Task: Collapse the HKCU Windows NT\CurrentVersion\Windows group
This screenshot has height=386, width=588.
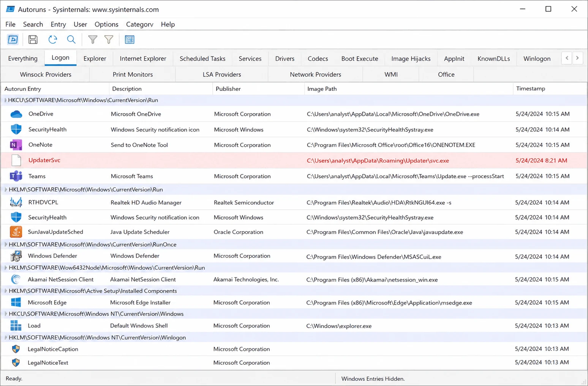Action: click(5, 314)
